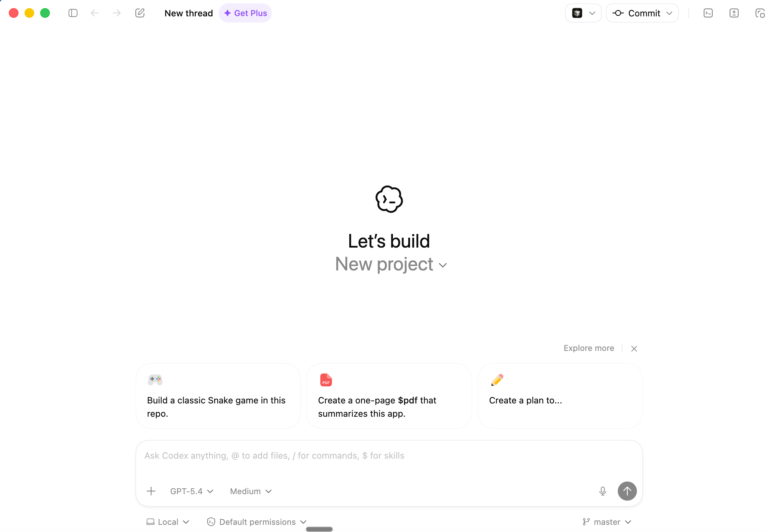Click the Get Plus button
Image resolution: width=773 pixels, height=532 pixels.
(245, 13)
